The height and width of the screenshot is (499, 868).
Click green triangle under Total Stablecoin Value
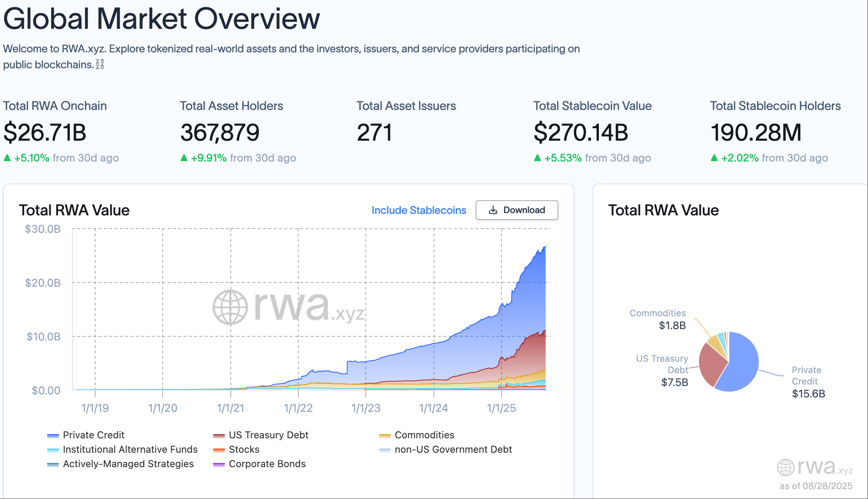click(x=537, y=158)
